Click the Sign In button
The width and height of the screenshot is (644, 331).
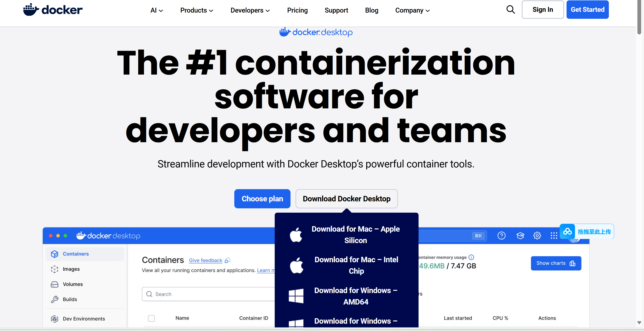click(542, 10)
